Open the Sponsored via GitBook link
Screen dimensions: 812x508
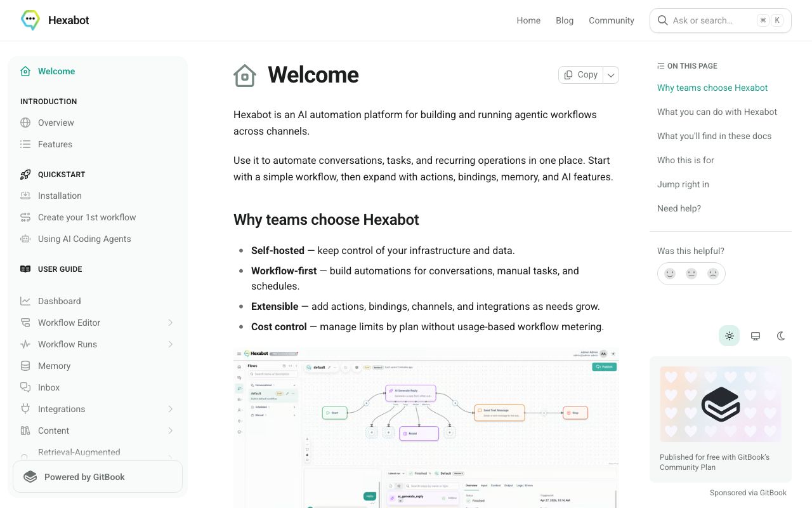(748, 493)
